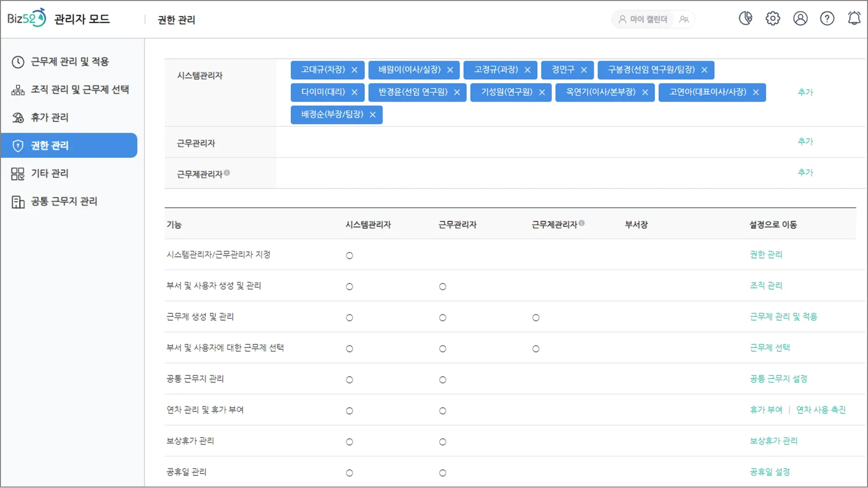This screenshot has width=868, height=488.
Task: Remove 기성원(연구원) tag
Action: 542,92
